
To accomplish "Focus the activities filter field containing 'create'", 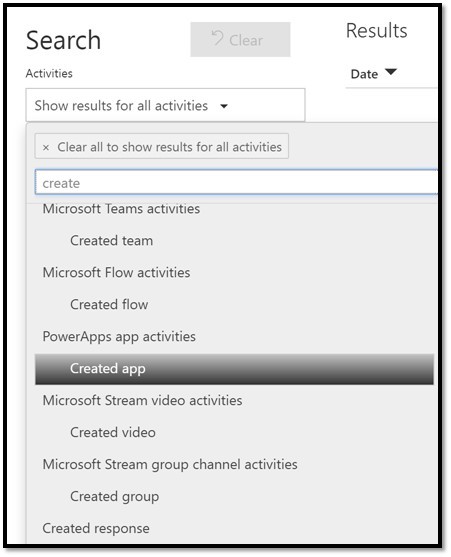I will point(236,183).
